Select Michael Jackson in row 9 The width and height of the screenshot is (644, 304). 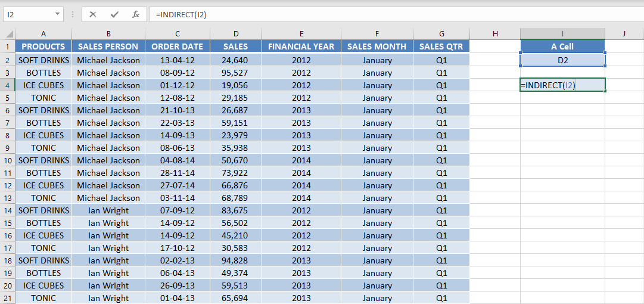[x=108, y=148]
